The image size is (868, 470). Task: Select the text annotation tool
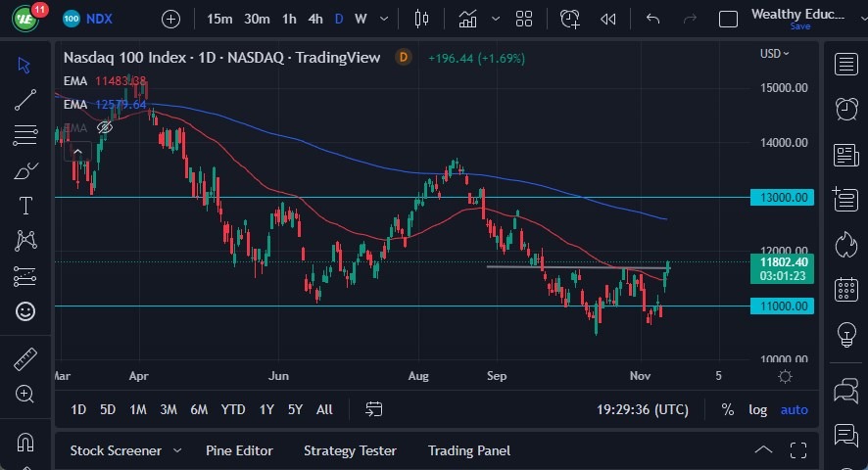(25, 206)
